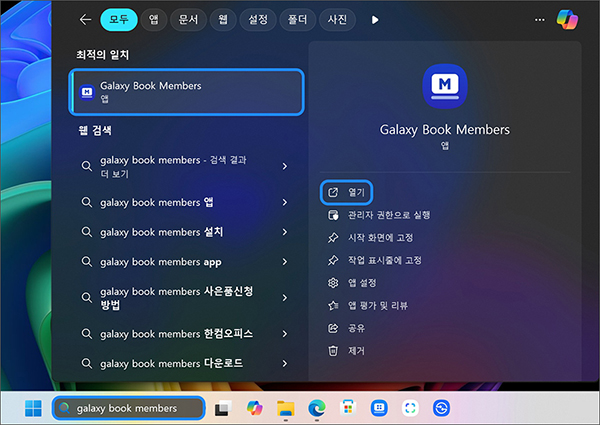Click the share icon beside 공유
This screenshot has height=425, width=600.
333,328
